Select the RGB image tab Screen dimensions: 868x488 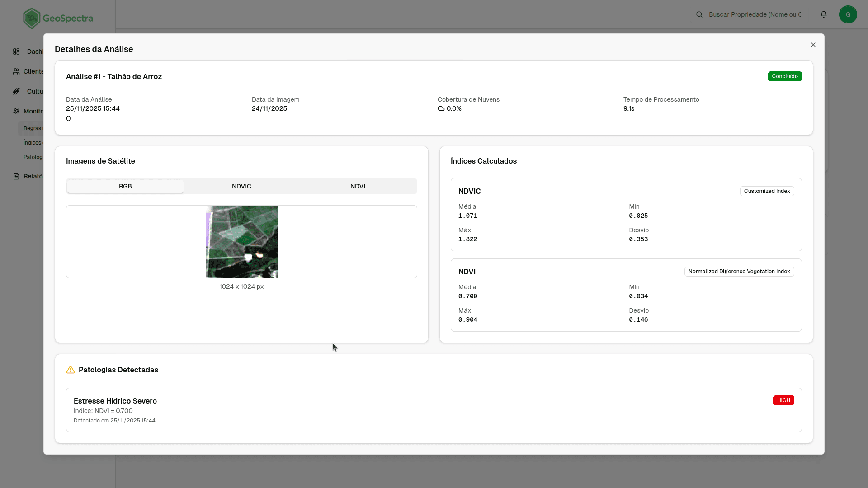(125, 186)
